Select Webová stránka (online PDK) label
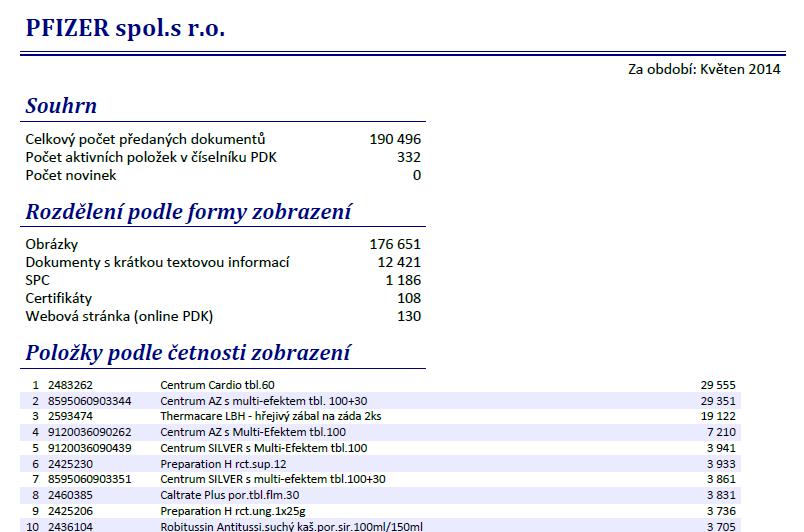The width and height of the screenshot is (804, 532). tap(119, 316)
